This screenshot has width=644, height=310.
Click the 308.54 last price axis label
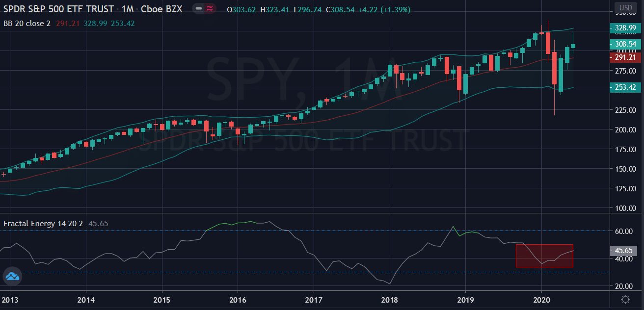(625, 44)
